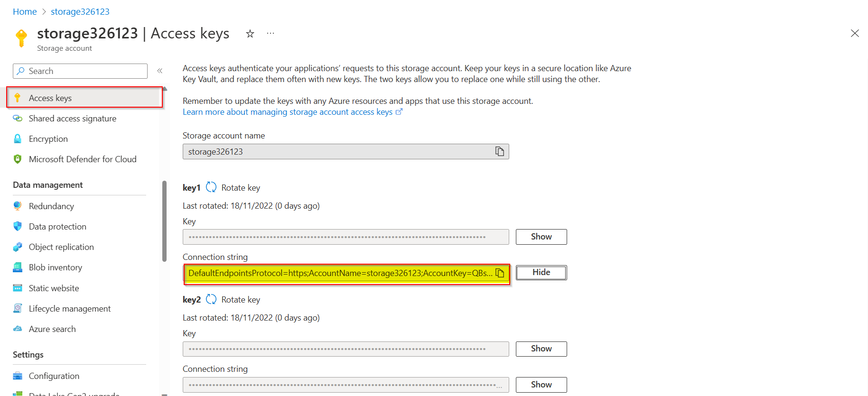Open the Static website menu item
This screenshot has height=396, width=868.
pos(54,288)
